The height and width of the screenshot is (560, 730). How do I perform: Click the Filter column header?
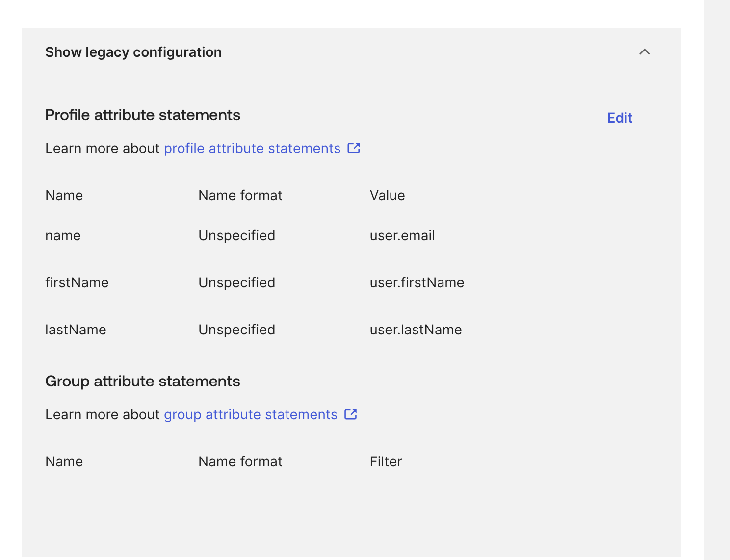[x=386, y=461]
